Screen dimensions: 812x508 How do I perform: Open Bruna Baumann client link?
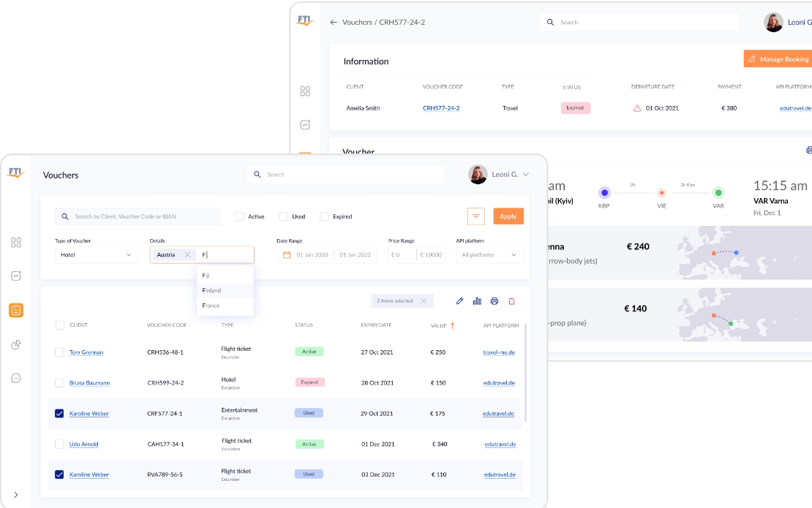(x=89, y=383)
